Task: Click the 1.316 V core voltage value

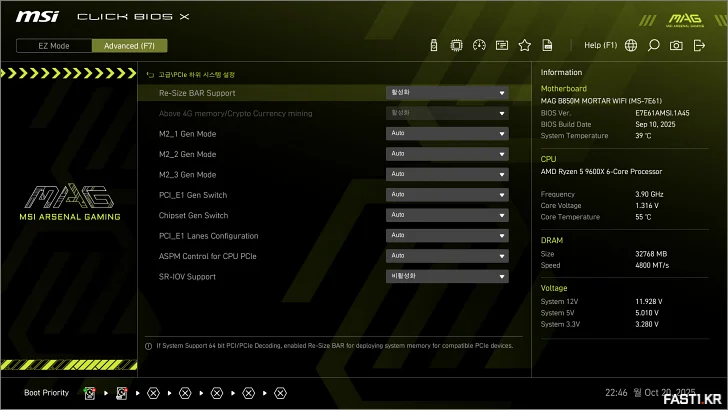Action: tap(647, 206)
